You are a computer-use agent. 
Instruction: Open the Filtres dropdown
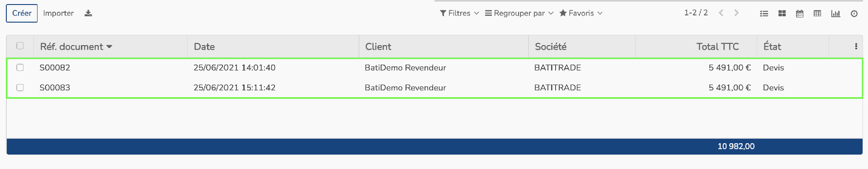(x=459, y=13)
